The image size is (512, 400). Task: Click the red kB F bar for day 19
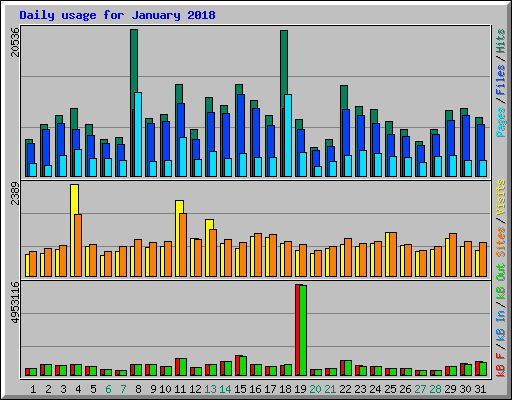[x=297, y=330]
